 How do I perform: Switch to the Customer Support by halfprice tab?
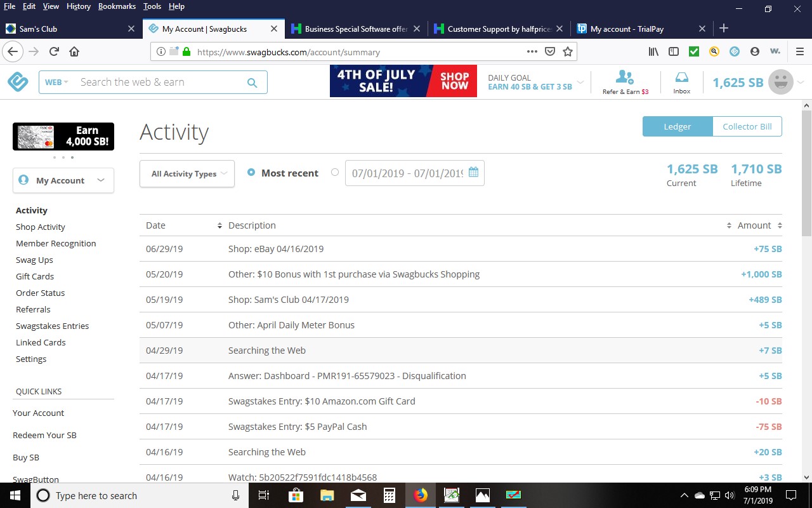click(x=499, y=29)
